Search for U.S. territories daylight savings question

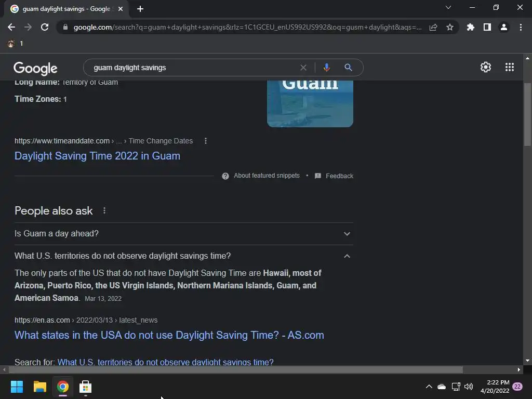tap(166, 362)
